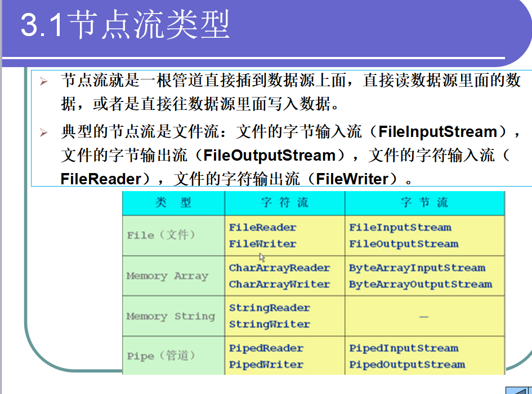Click "StringWriter" in the table
Screen dimensions: 532x394
point(270,324)
